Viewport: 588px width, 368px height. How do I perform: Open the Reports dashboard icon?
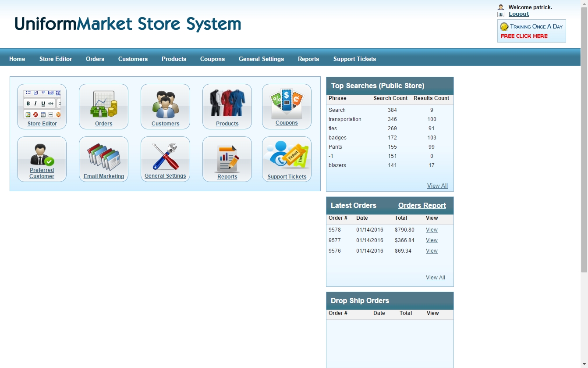(227, 159)
